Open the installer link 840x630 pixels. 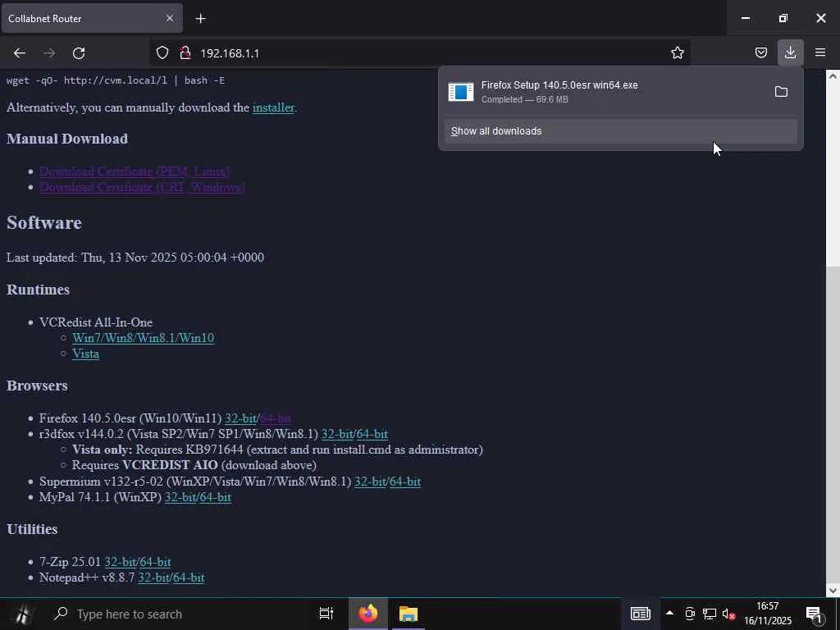(273, 107)
